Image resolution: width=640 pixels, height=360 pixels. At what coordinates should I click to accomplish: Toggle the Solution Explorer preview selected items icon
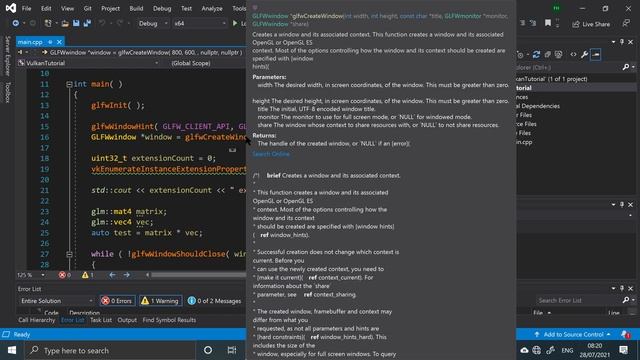[x=596, y=54]
